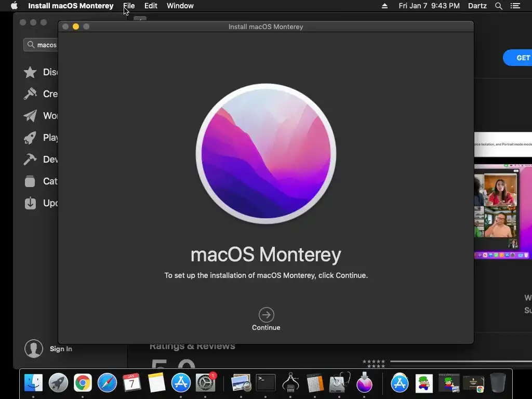The height and width of the screenshot is (399, 532).
Task: Open App Store icon next to Notes in Dock
Action: (x=181, y=383)
